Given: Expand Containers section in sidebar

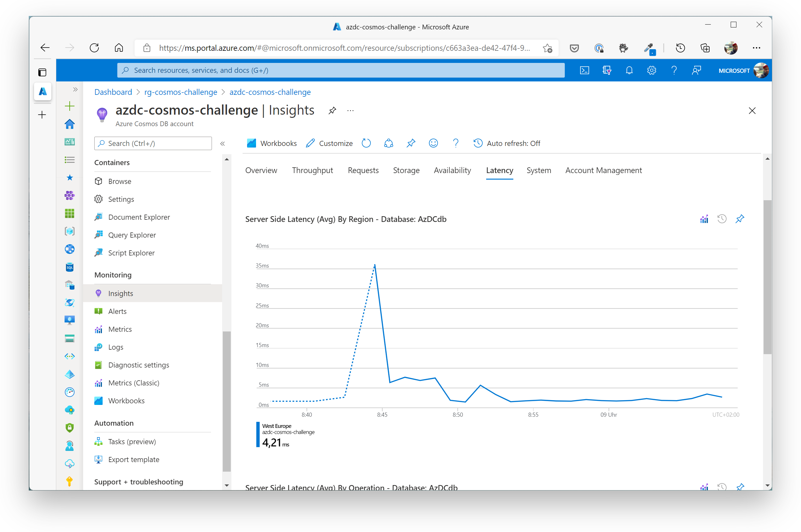Looking at the screenshot, I should tap(113, 162).
